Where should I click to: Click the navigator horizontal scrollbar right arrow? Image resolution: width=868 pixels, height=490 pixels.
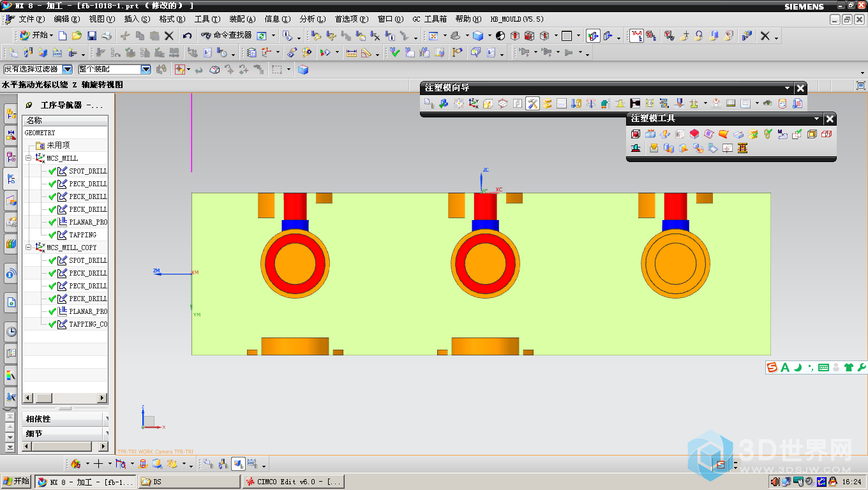pos(102,398)
